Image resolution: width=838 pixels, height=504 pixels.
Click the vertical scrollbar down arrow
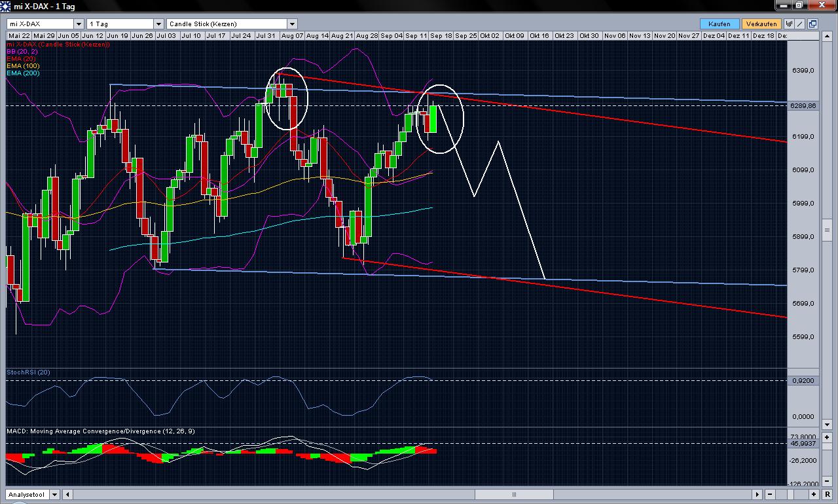click(827, 425)
